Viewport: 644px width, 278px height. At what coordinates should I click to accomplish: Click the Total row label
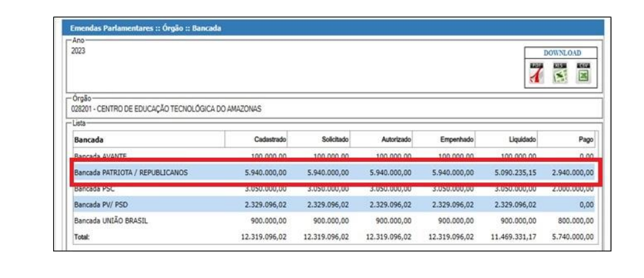(x=82, y=238)
